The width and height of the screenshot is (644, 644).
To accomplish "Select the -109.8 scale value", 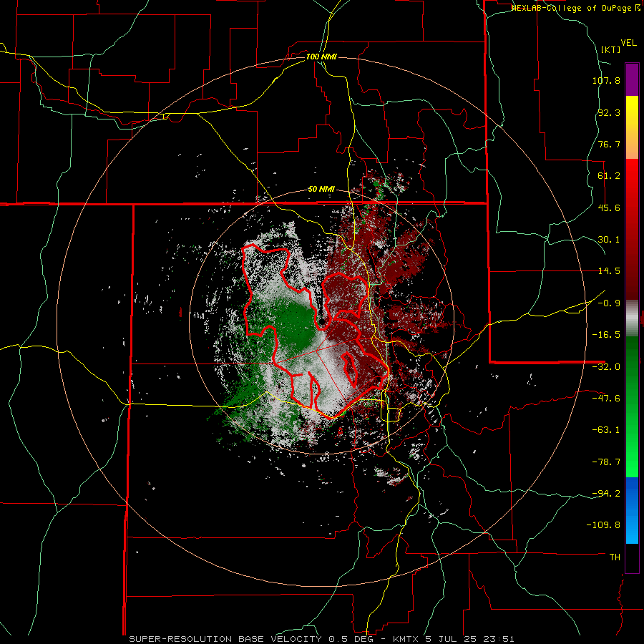I will (604, 525).
